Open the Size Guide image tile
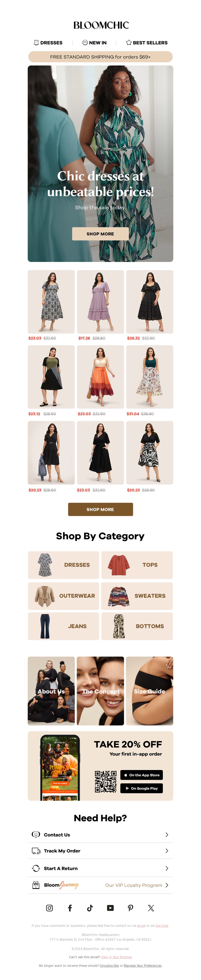The width and height of the screenshot is (201, 980). point(149,690)
